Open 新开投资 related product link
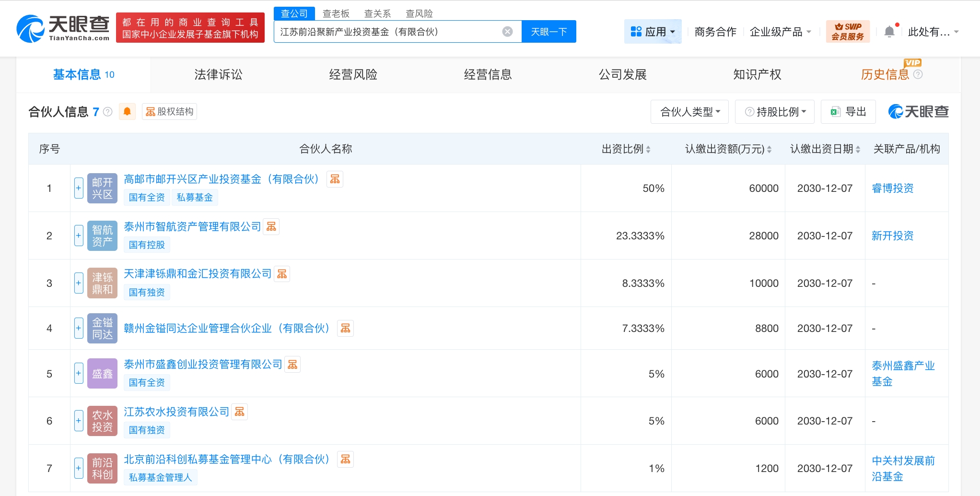The width and height of the screenshot is (980, 496). pos(892,236)
